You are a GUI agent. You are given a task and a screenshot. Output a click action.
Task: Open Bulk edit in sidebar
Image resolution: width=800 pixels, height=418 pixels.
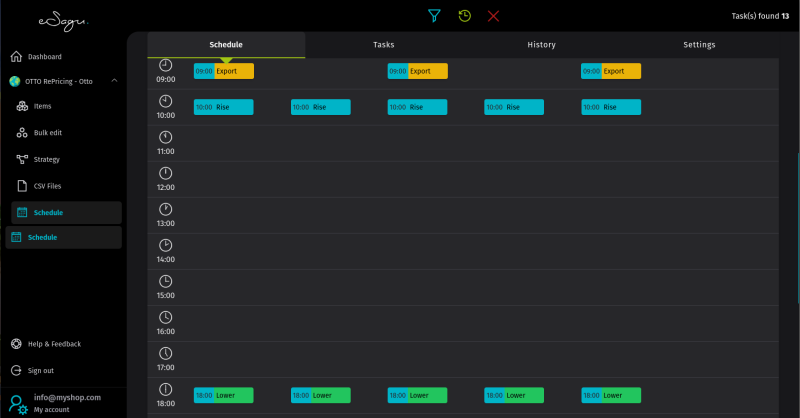pos(47,132)
